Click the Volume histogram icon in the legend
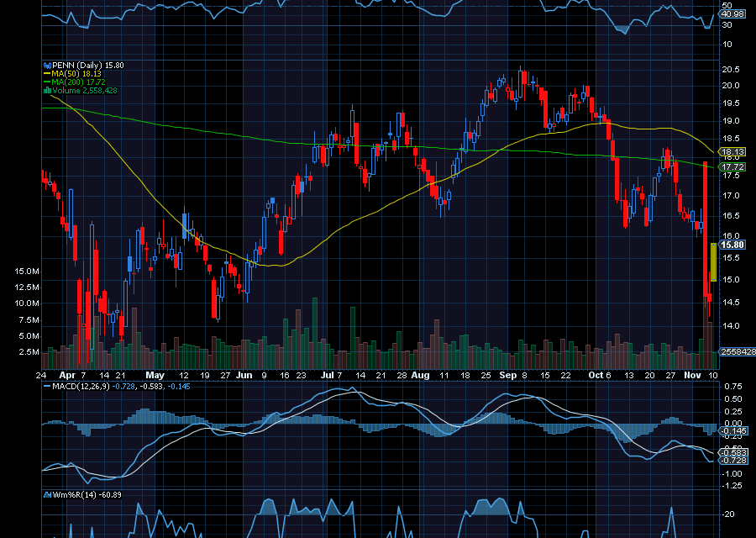Screen dimensions: 756x538 pos(47,90)
